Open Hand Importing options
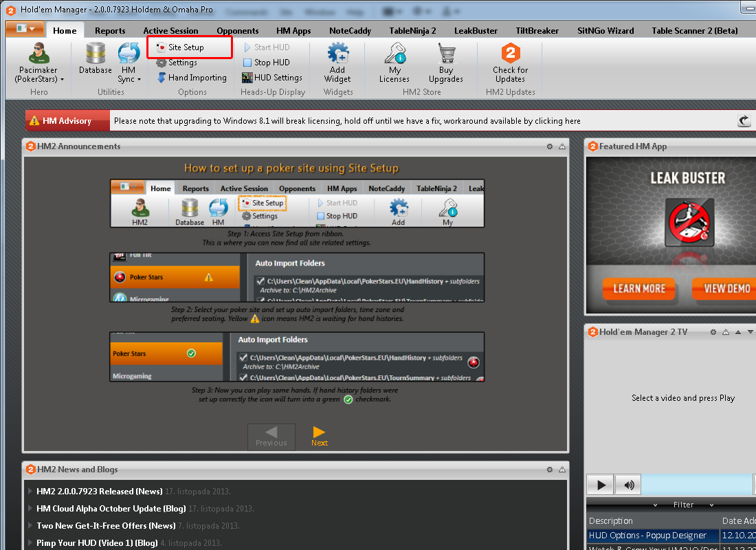756x550 pixels. [191, 78]
